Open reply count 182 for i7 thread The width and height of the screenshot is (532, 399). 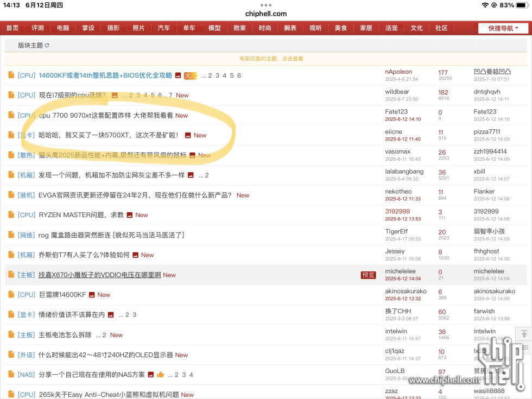443,92
